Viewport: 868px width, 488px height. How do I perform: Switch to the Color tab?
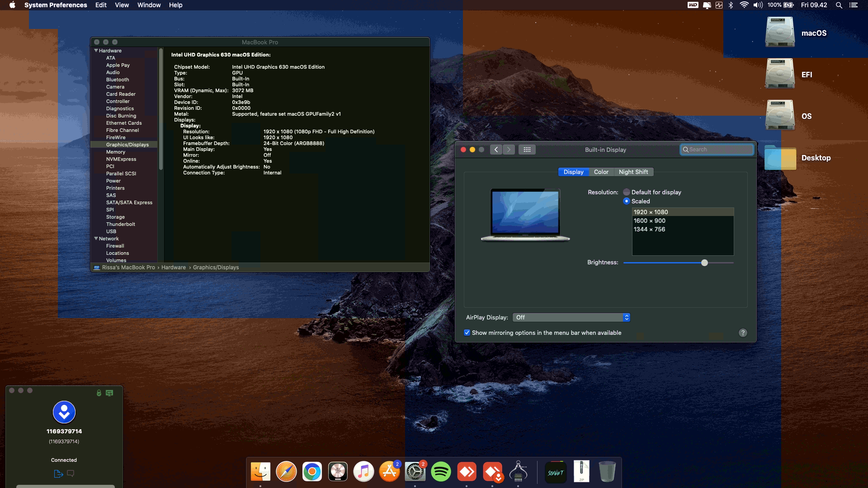(601, 172)
